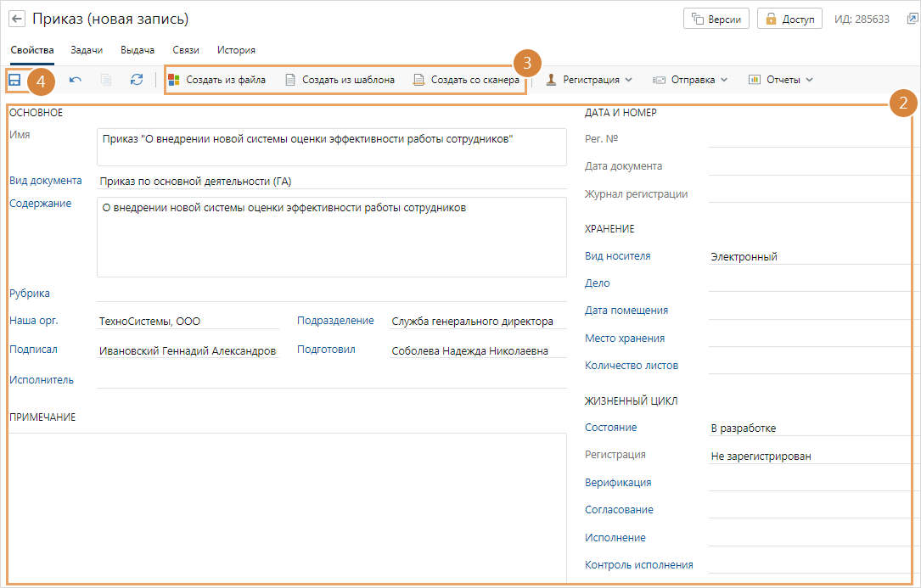The height and width of the screenshot is (588, 921).
Task: Click the copy record icon
Action: (106, 80)
